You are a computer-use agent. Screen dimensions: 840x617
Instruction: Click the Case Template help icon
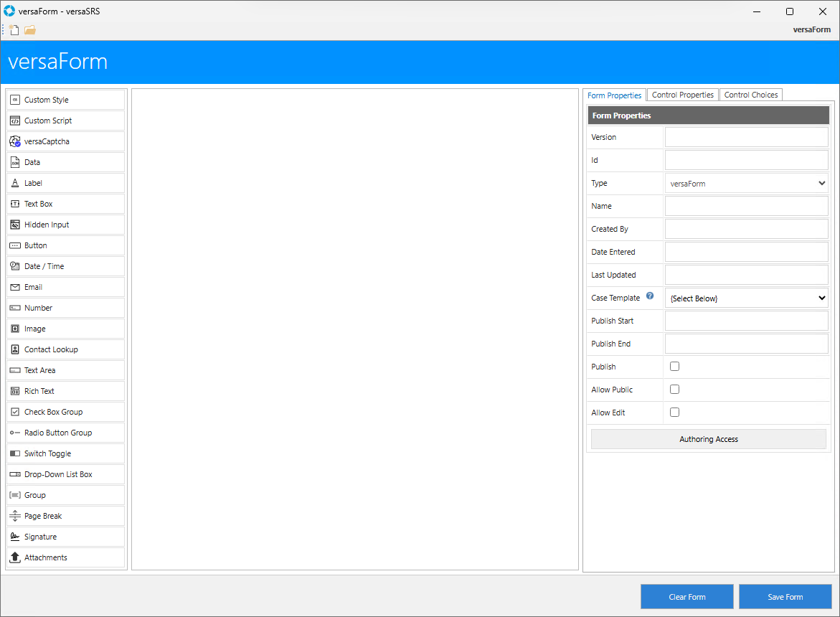pos(650,296)
